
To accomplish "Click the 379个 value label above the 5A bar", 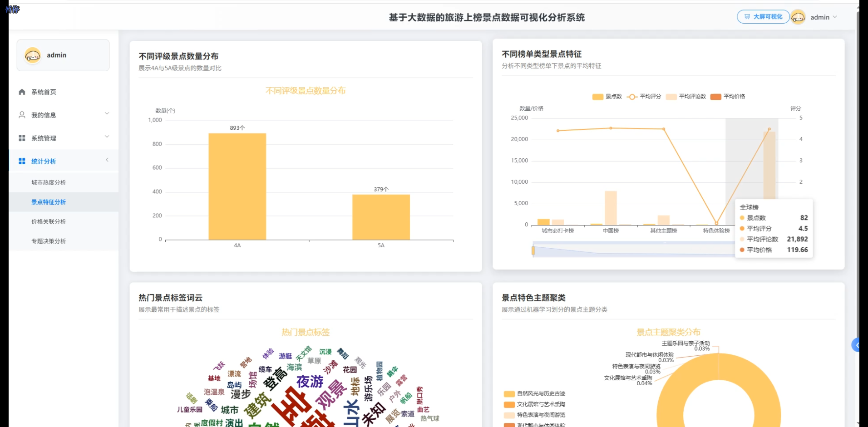I will [381, 189].
